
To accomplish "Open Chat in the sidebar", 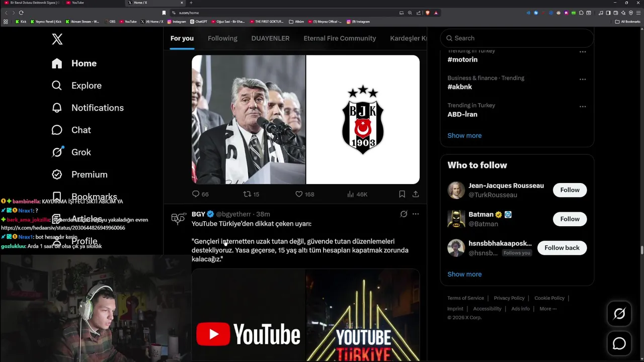I will point(71,130).
